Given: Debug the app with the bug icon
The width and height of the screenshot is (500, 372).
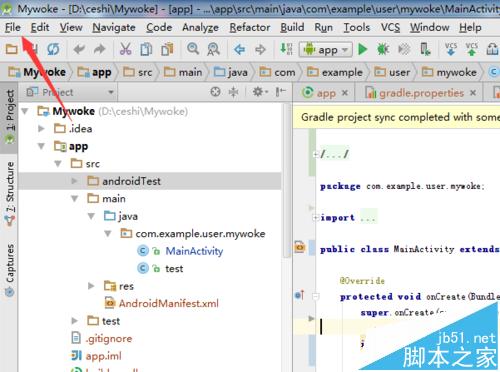Looking at the screenshot, I should pos(383,50).
